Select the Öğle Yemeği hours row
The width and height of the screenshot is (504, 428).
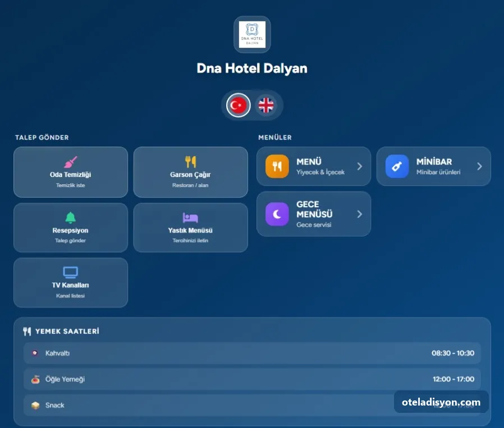(252, 379)
